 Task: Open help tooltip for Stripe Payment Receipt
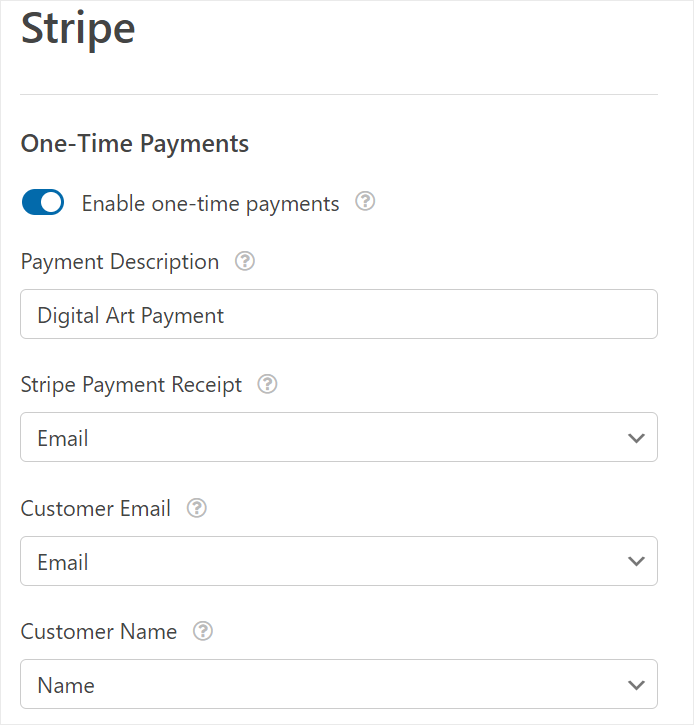click(267, 385)
